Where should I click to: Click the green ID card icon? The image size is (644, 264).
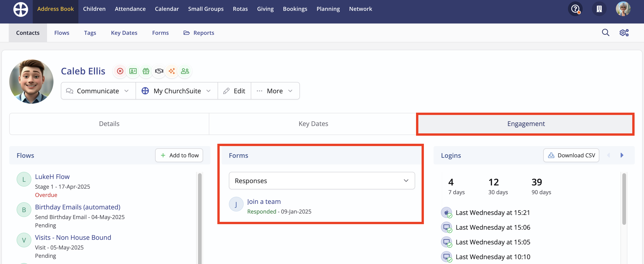133,71
